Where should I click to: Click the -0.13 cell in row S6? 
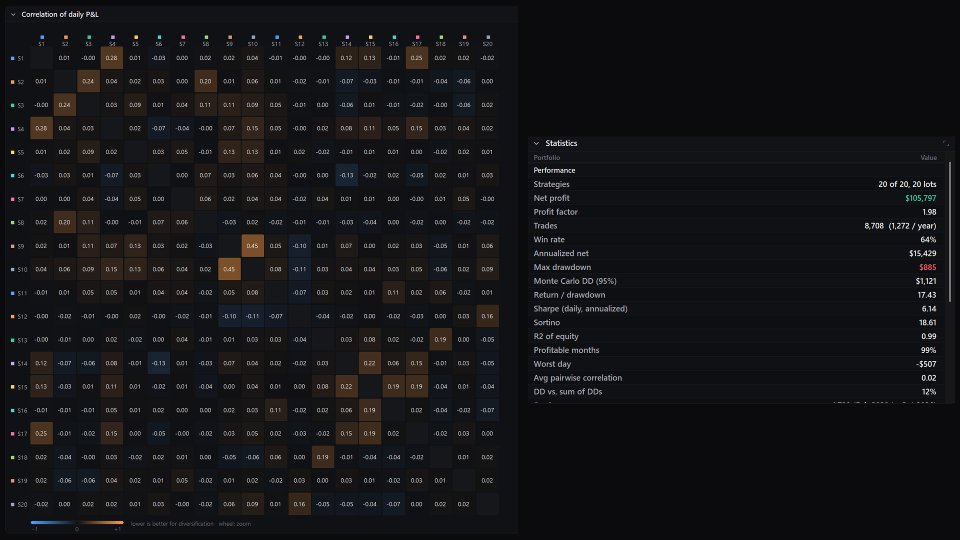347,175
